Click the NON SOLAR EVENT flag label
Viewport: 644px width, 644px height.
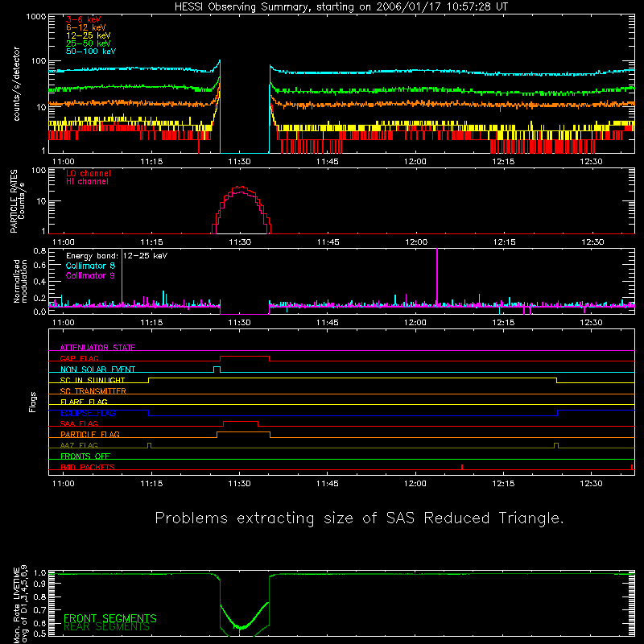pos(97,369)
